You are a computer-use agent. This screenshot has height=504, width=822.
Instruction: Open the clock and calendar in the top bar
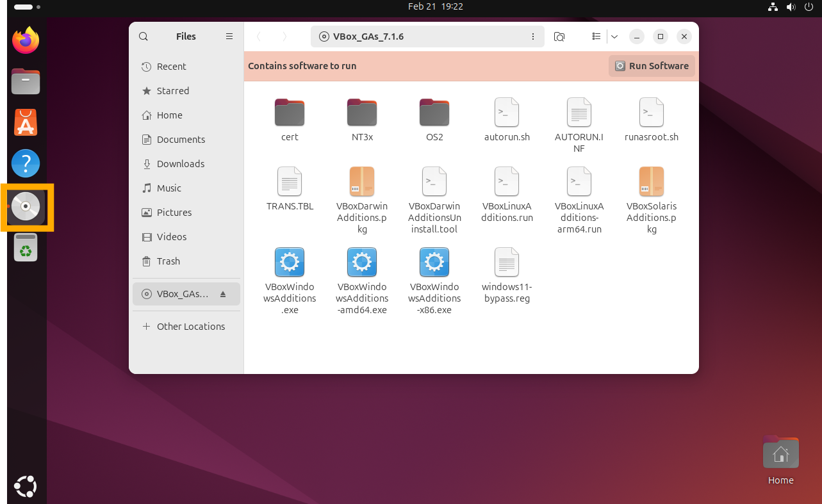point(436,6)
